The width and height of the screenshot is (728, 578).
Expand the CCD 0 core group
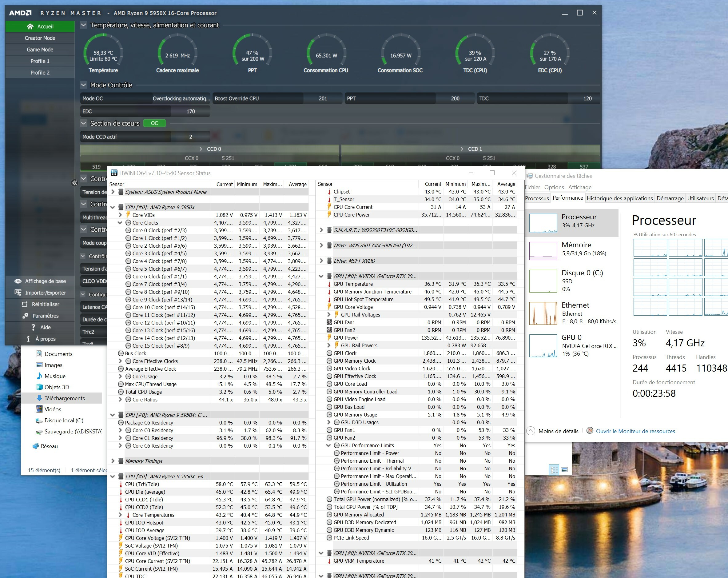point(201,149)
